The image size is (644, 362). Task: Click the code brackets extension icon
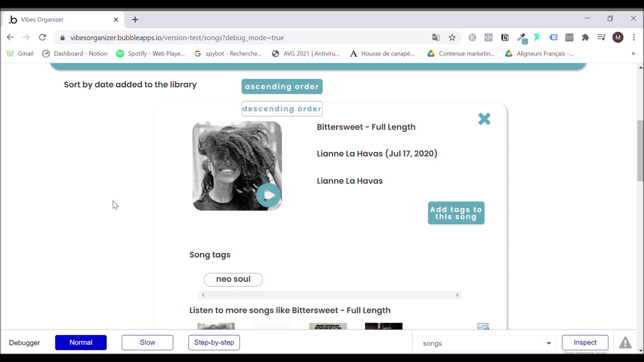point(489,38)
